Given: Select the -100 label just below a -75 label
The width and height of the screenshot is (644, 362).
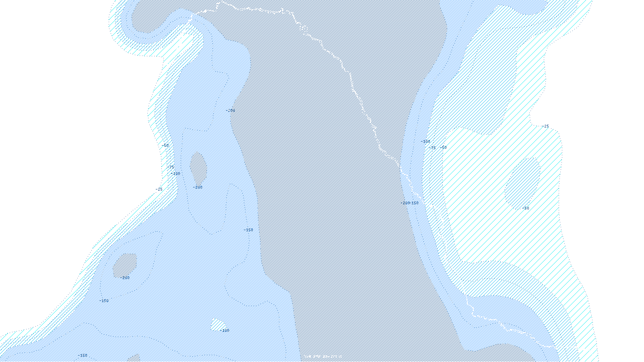Looking at the screenshot, I should coord(175,174).
